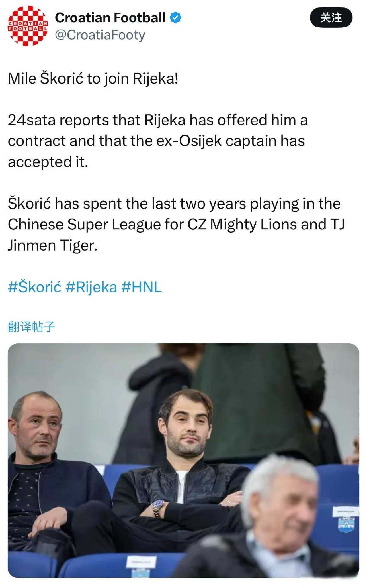Select the "Mile Škorić to join Rijeka!" headline
The image size is (367, 588).
click(x=93, y=78)
